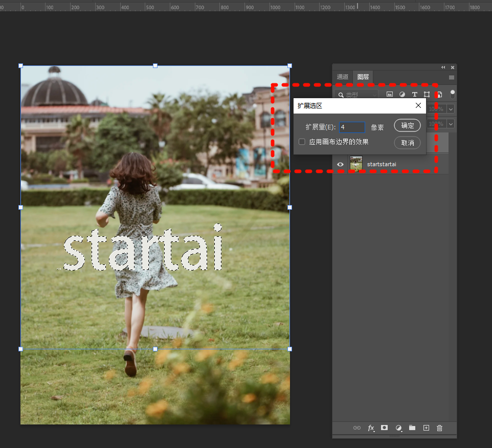Add a layer mask from panel bottom
This screenshot has height=448, width=492.
pyautogui.click(x=385, y=428)
